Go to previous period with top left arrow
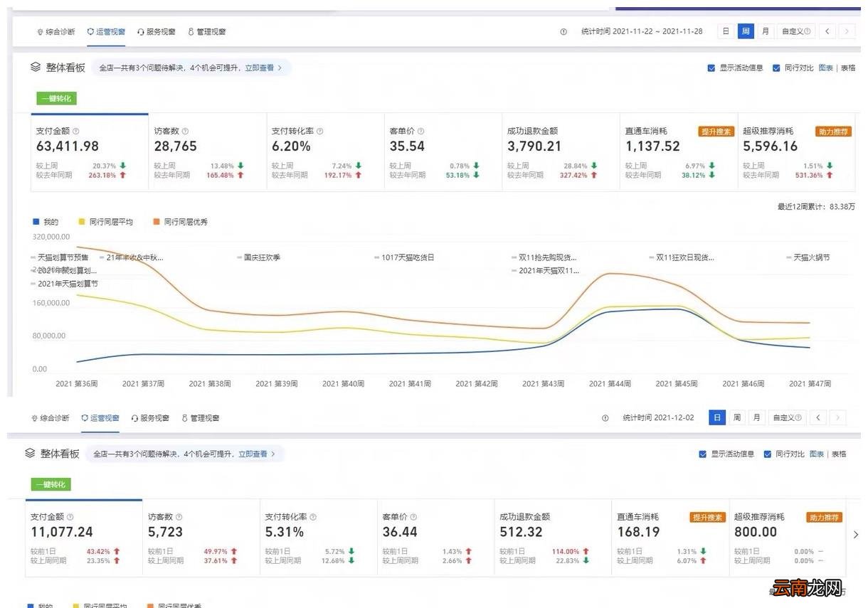Viewport: 868px width, 608px height. pos(827,31)
